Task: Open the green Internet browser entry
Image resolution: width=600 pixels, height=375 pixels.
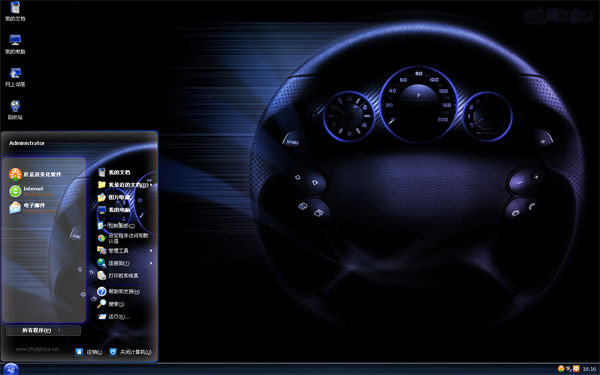Action: click(31, 191)
